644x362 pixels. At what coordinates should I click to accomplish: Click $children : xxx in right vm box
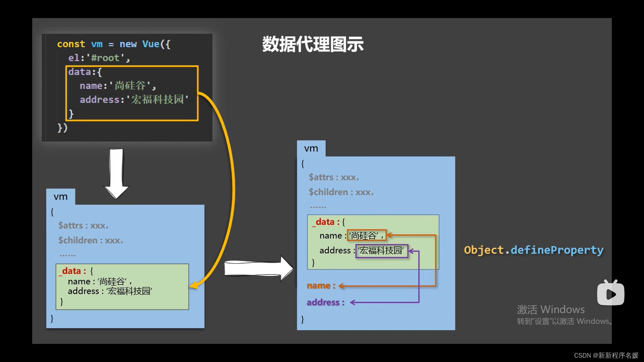(341, 192)
